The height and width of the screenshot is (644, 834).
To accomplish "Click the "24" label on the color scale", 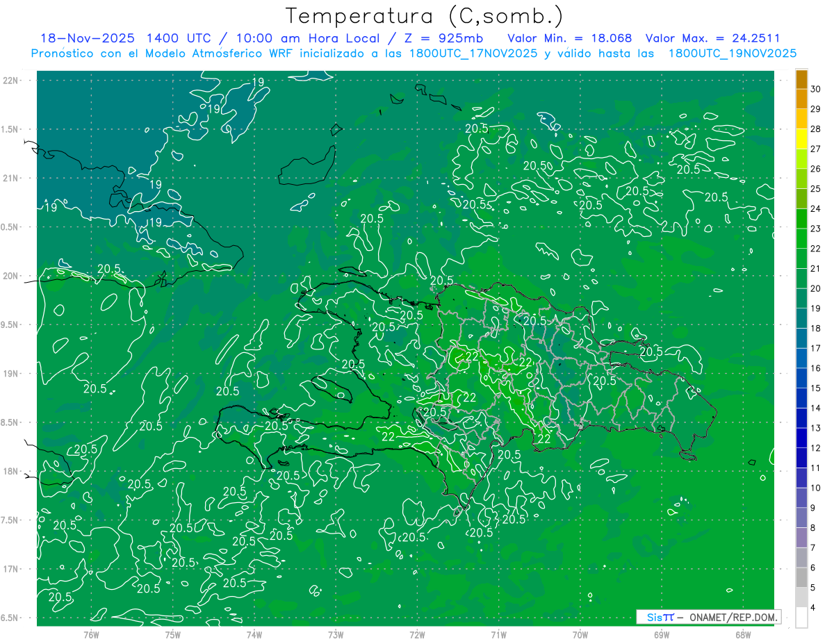I will (816, 208).
